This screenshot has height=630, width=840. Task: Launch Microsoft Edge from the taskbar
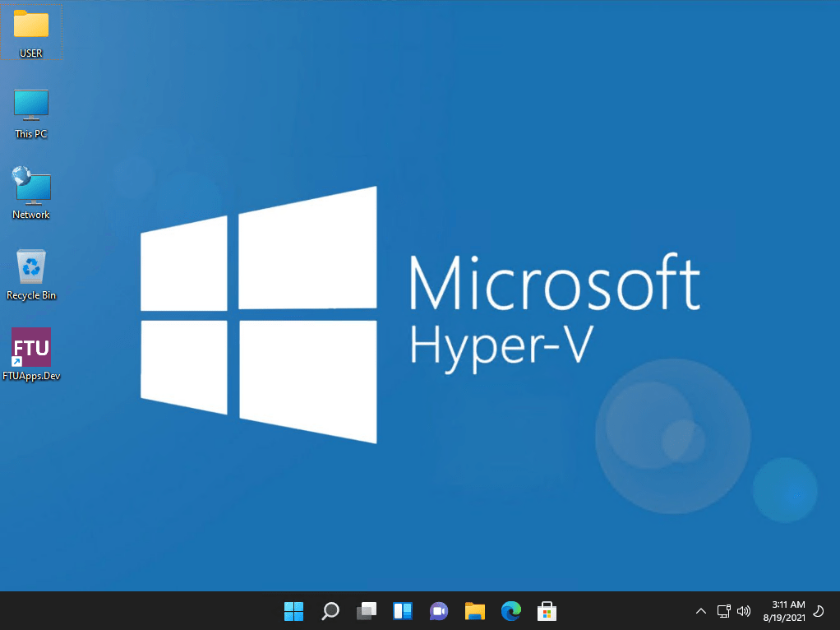click(511, 611)
